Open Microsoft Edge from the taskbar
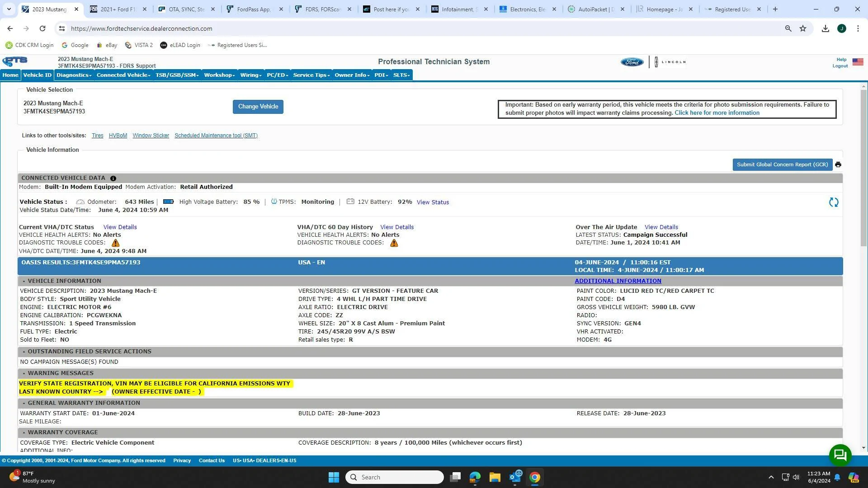 click(475, 477)
